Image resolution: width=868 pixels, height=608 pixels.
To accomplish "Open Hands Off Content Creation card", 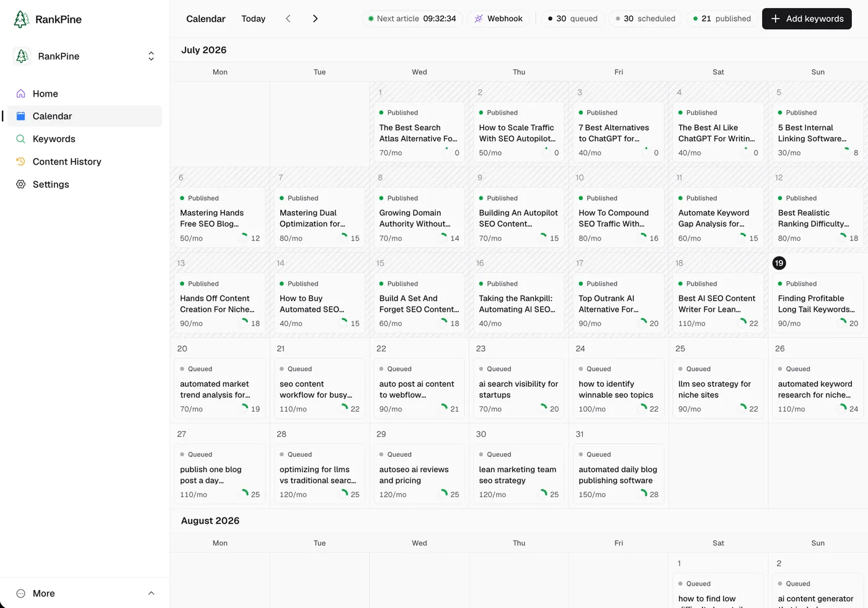I will click(220, 304).
